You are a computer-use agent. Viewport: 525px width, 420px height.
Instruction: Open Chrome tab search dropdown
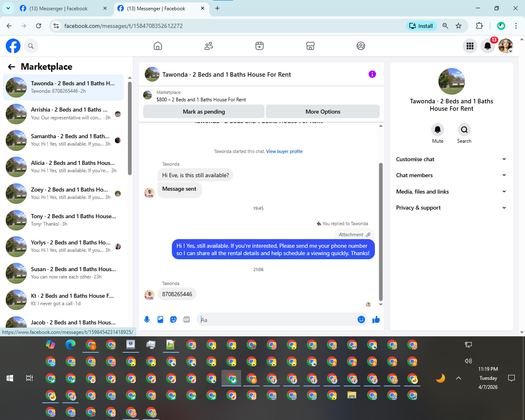8,8
